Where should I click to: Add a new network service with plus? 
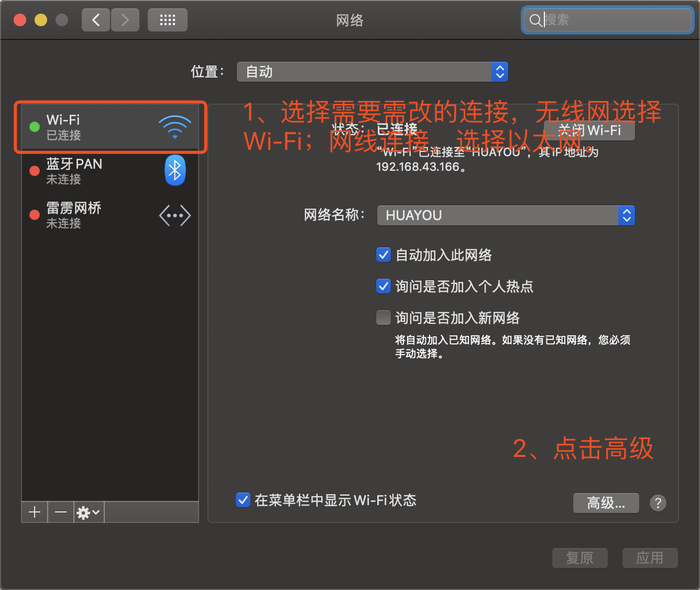pos(35,512)
